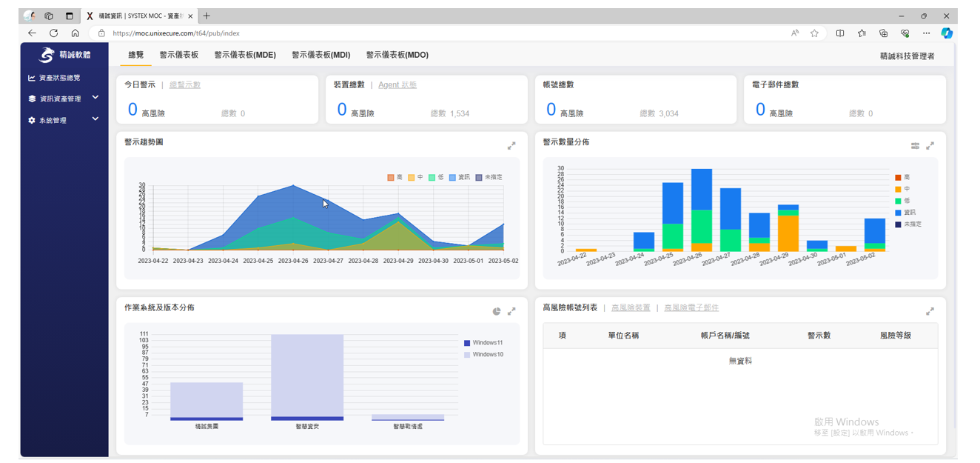
Task: Switch to the 警示儀表板(MDI) tab
Action: 321,55
